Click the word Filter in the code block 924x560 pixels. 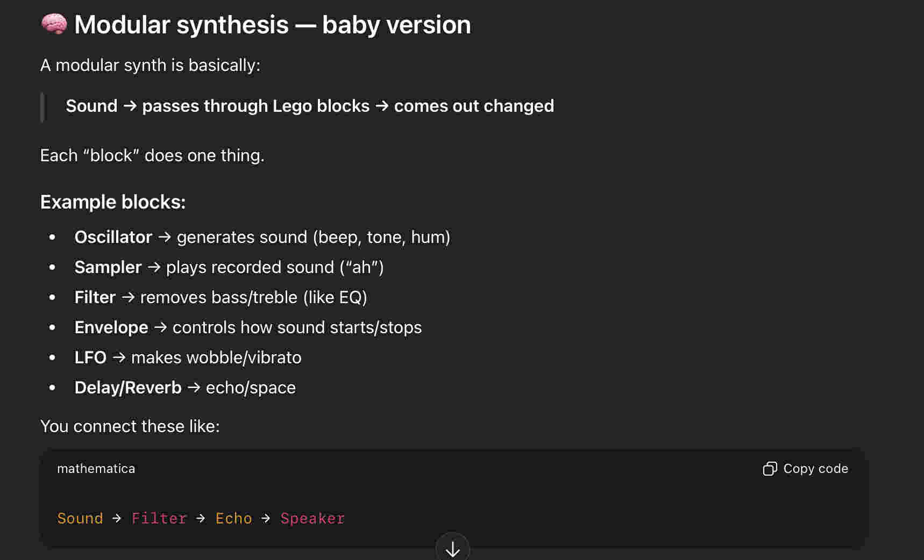tap(159, 518)
